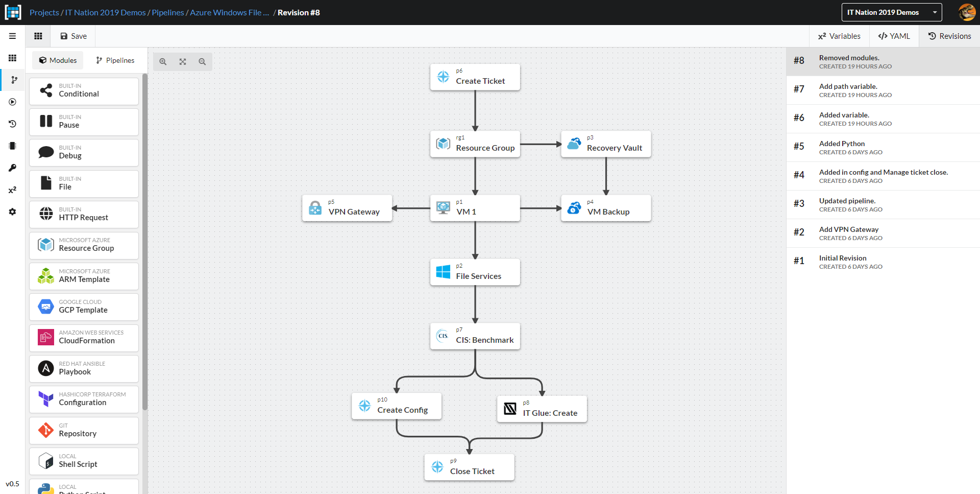The width and height of the screenshot is (980, 494).
Task: Open the Revisions panel tab
Action: 949,36
